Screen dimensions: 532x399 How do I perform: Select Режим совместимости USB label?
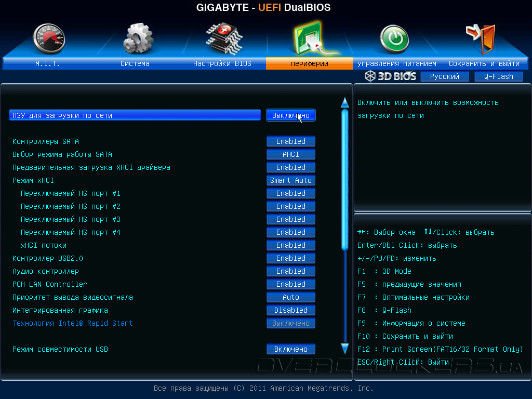click(x=60, y=349)
